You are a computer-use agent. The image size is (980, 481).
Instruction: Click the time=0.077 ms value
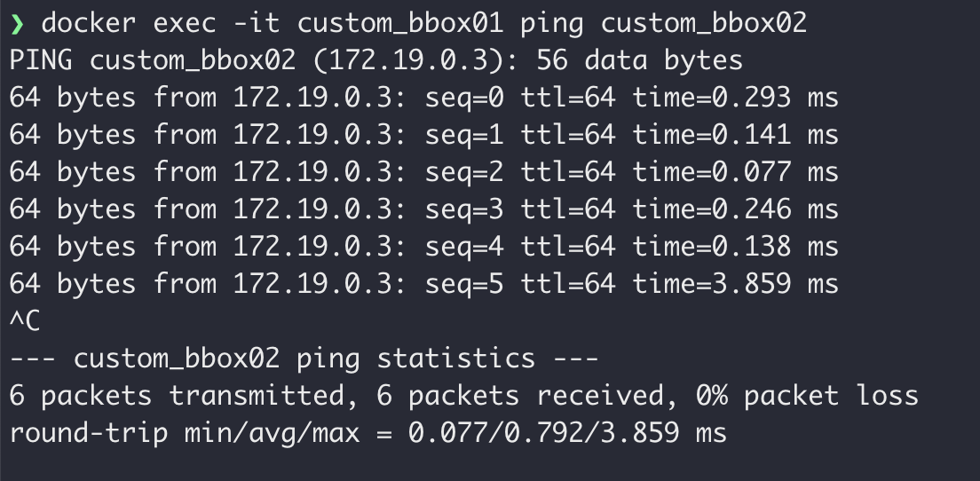coord(735,172)
